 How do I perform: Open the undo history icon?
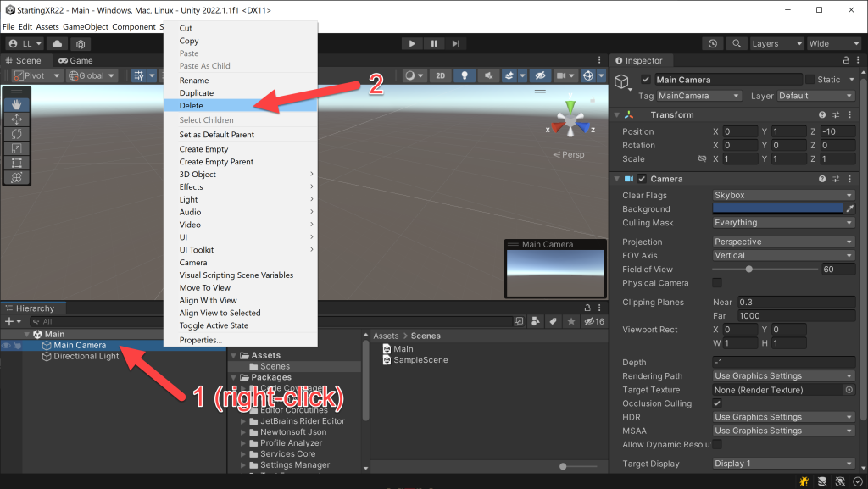click(712, 44)
